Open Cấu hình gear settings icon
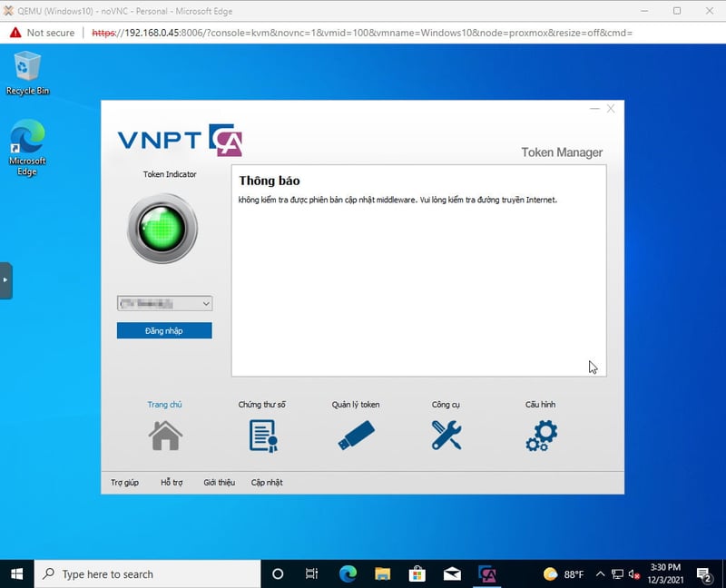Screen dimensions: 726x588 tap(541, 436)
